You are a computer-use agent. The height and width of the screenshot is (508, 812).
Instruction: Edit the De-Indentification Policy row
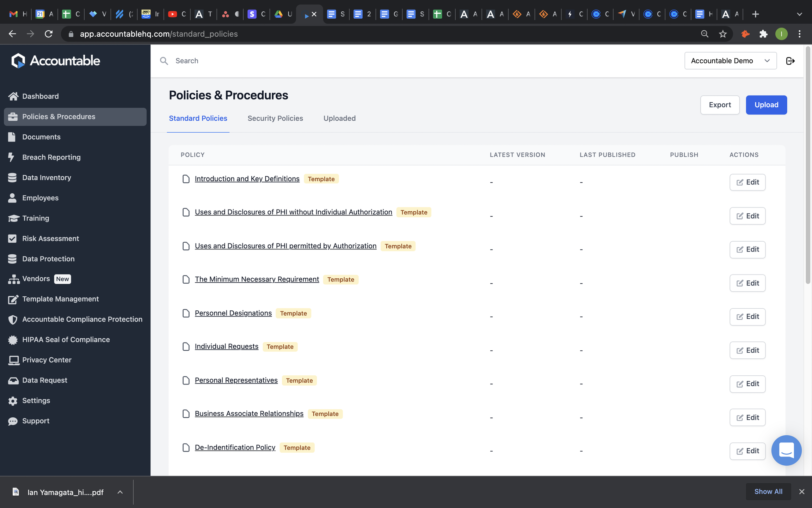click(748, 451)
